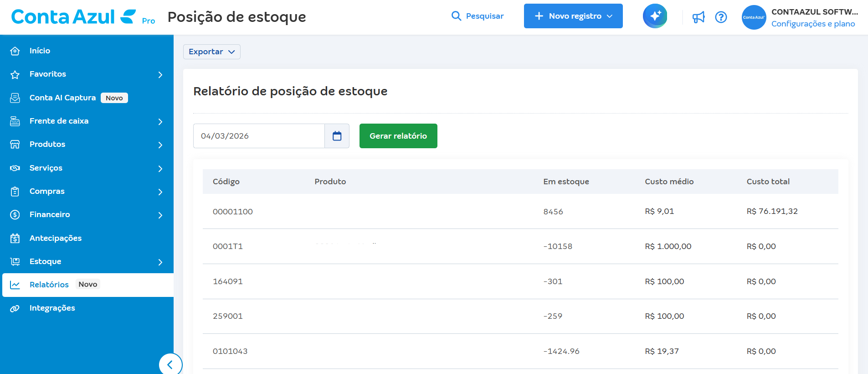The image size is (868, 374).
Task: Click the calendar date picker icon
Action: [x=337, y=136]
